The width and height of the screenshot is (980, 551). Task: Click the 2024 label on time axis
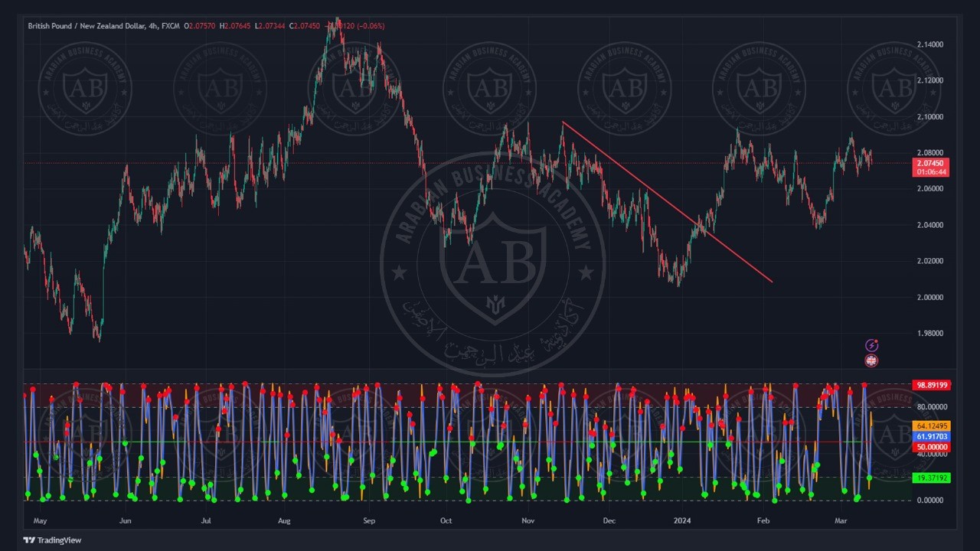[x=682, y=521]
